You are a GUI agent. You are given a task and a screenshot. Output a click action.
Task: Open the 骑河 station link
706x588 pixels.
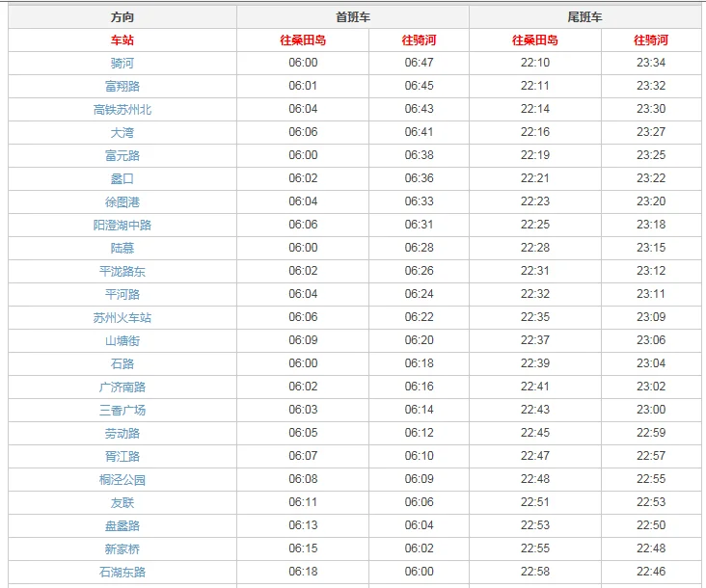[x=122, y=64]
